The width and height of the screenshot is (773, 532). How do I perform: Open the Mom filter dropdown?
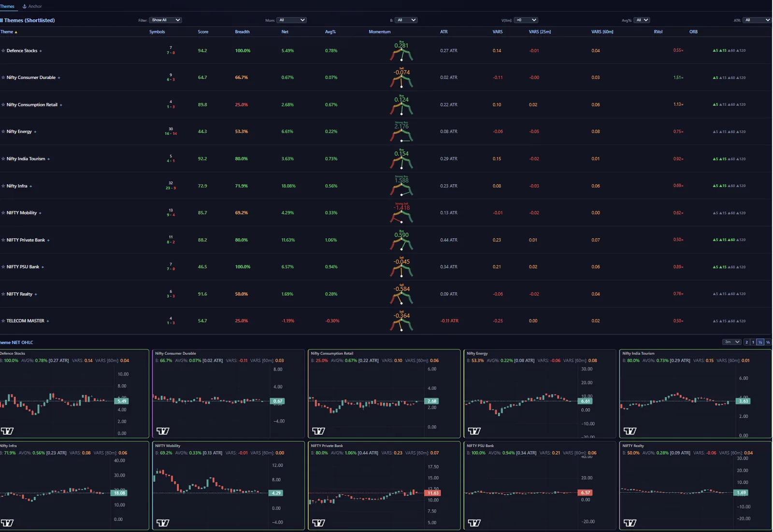click(291, 20)
